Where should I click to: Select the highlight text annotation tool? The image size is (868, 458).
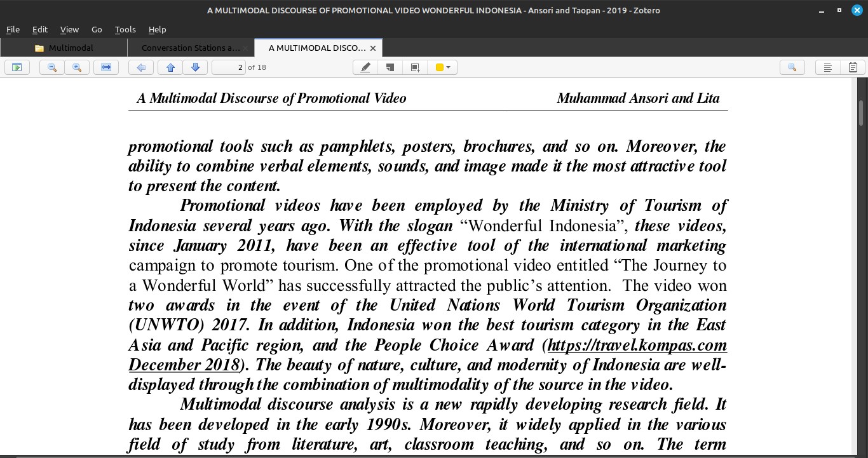(365, 67)
